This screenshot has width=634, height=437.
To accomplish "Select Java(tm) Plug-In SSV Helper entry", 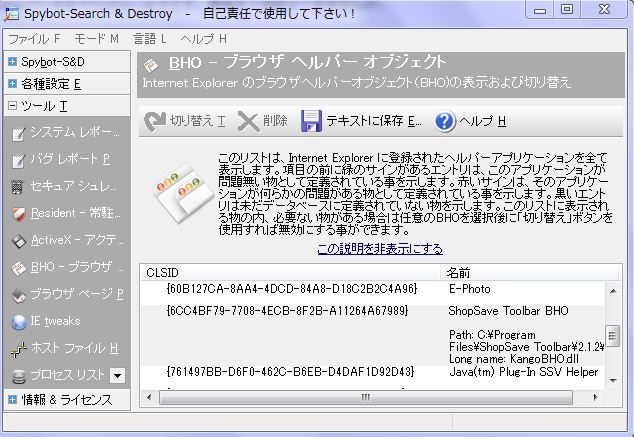I will [524, 372].
